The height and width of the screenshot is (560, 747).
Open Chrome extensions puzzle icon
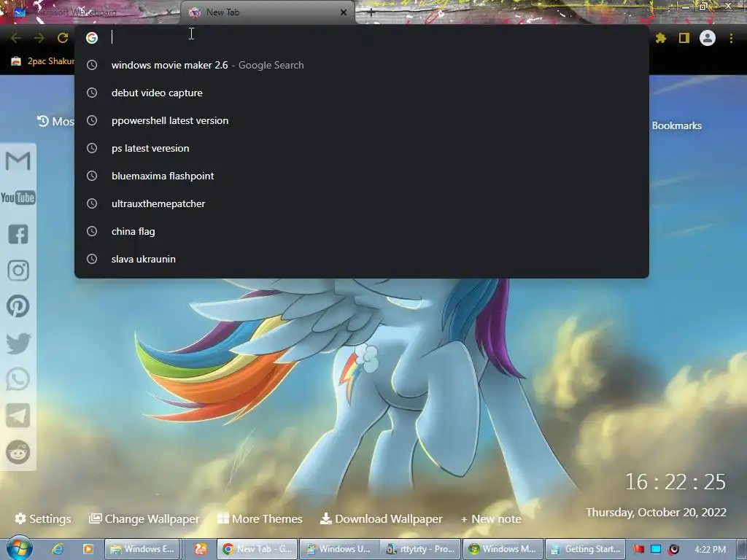(x=661, y=38)
